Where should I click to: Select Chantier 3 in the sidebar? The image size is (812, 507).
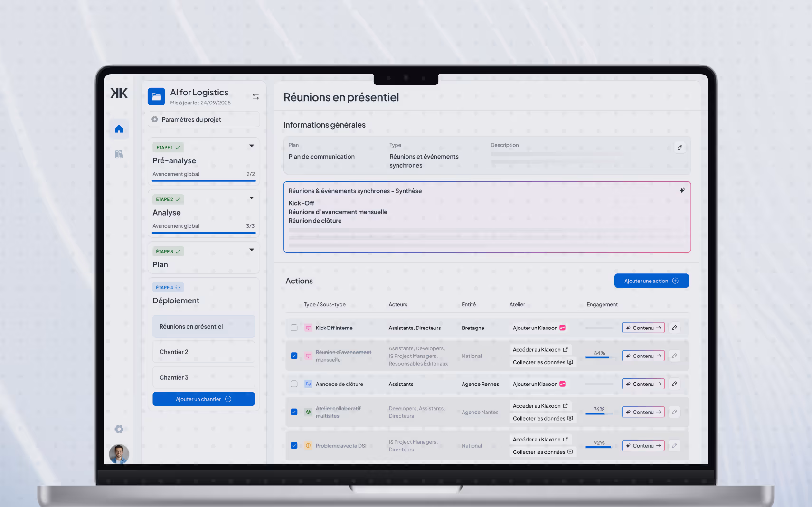[204, 377]
